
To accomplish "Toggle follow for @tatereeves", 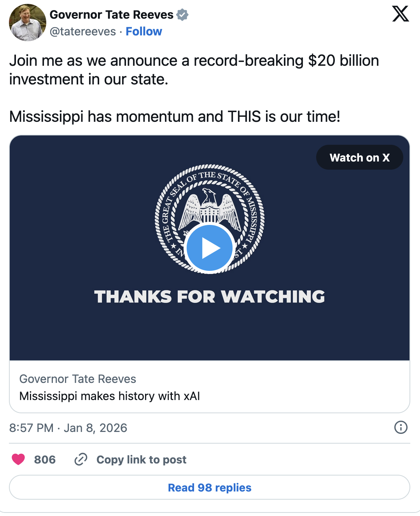I will tap(144, 32).
